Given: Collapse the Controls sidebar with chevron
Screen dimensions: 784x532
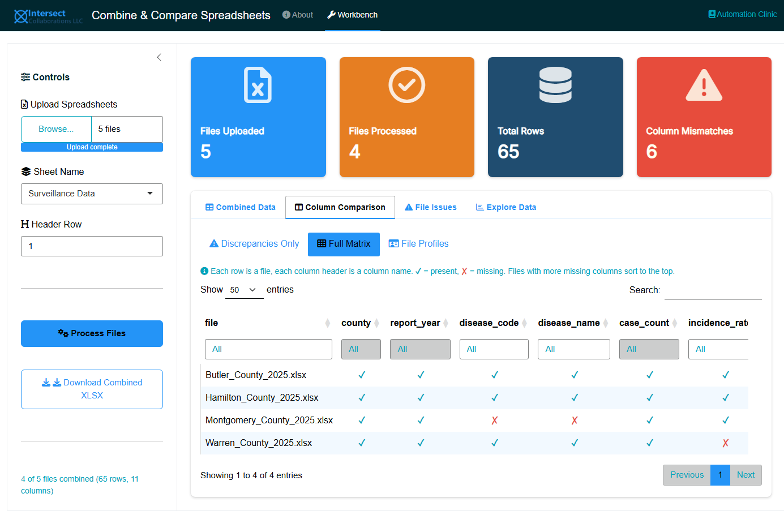Looking at the screenshot, I should [x=159, y=57].
